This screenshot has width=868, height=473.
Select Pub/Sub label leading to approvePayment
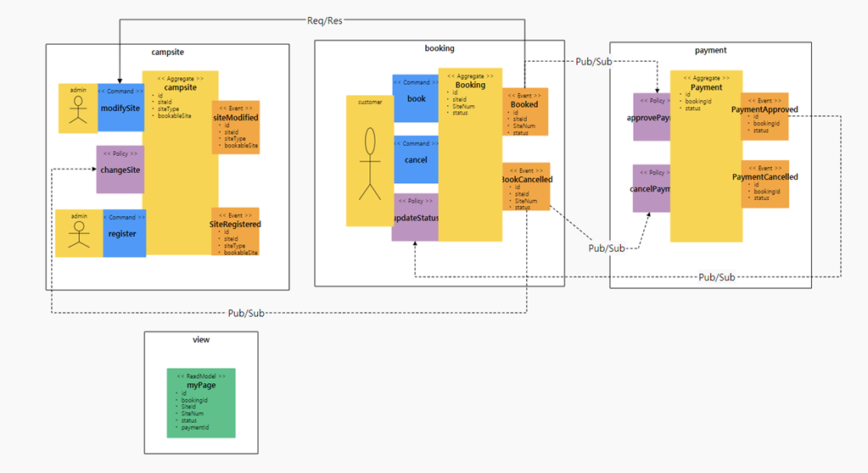594,61
